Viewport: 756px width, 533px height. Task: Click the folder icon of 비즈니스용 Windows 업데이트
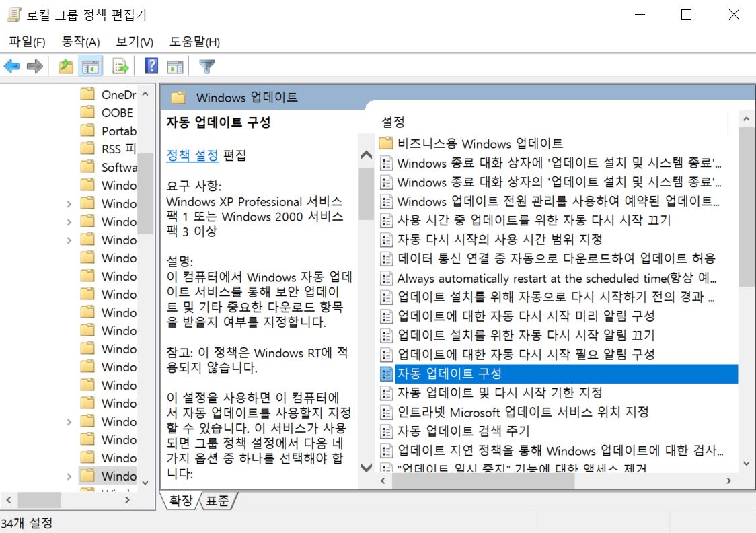[x=386, y=143]
